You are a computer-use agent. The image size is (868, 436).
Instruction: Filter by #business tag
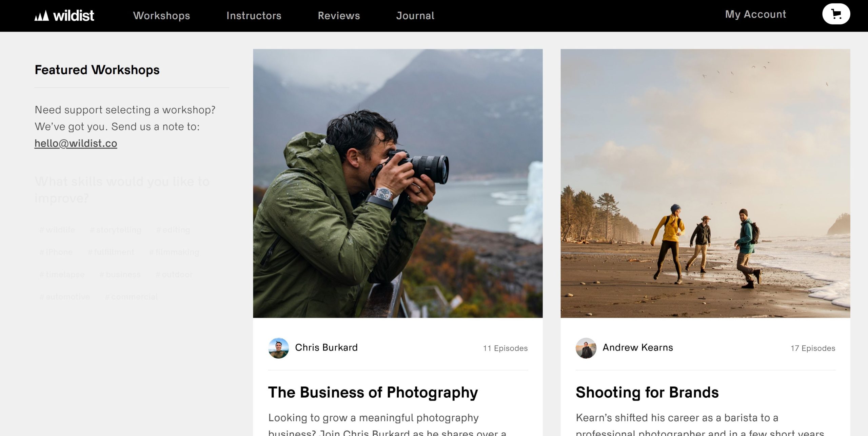(120, 274)
